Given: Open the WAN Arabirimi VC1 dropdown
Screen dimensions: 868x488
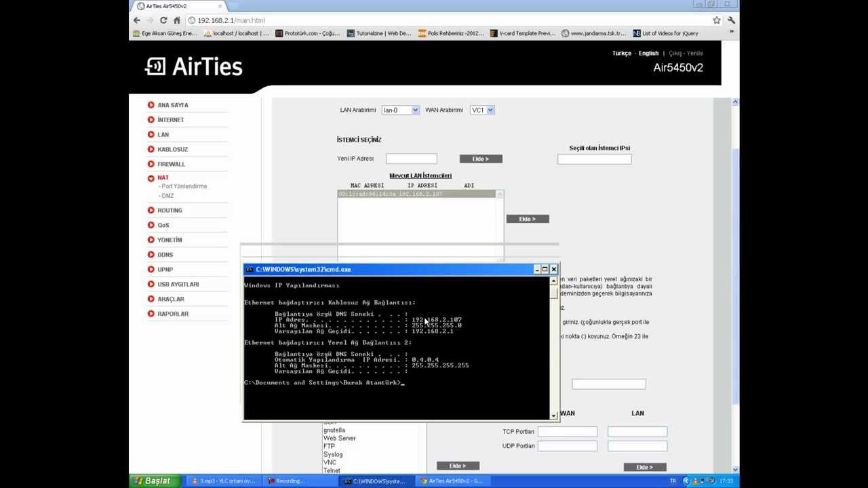Looking at the screenshot, I should pyautogui.click(x=482, y=110).
